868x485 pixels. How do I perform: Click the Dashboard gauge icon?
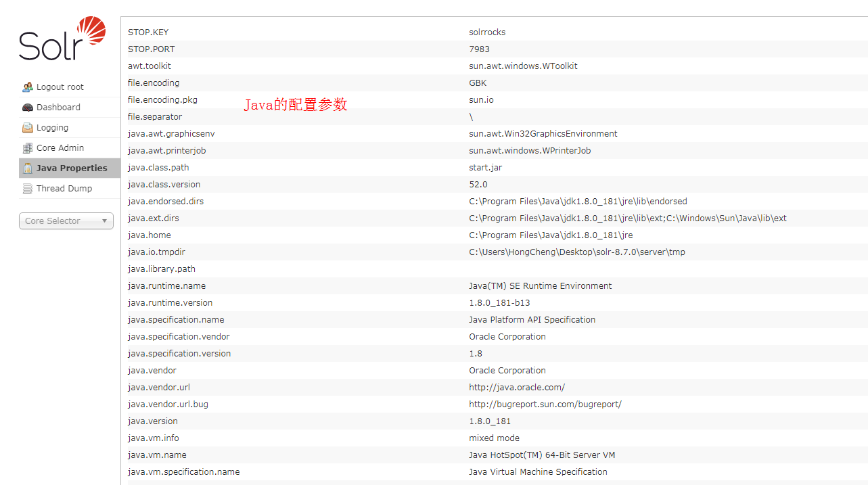[x=28, y=107]
